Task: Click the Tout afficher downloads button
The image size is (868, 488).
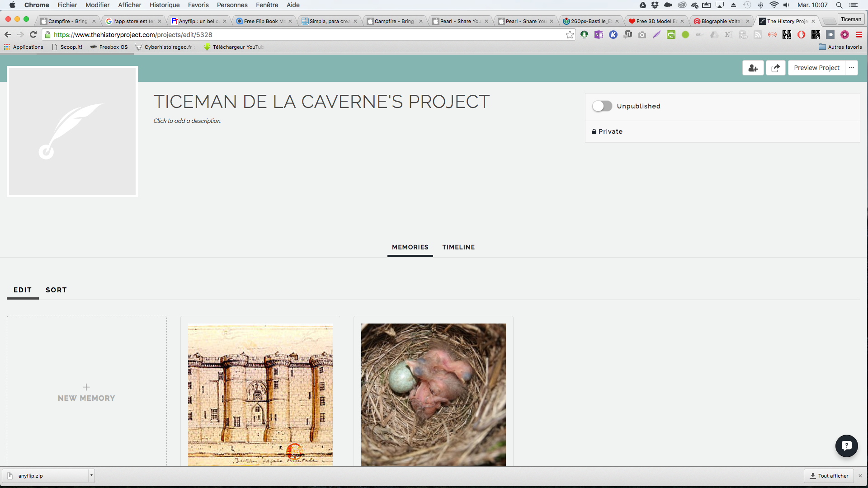Action: [829, 476]
